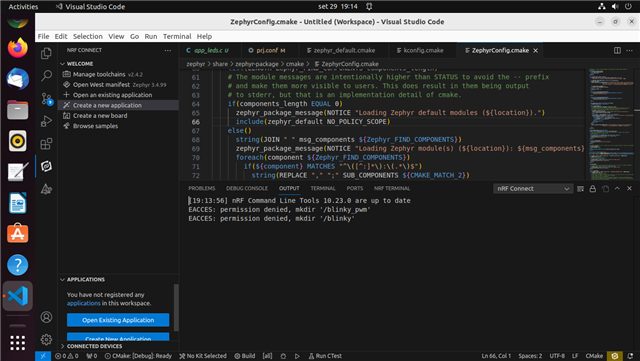Screen dimensions: 640x361
Task: Switch to the NRF TERMINAL panel tab
Action: 391,188
